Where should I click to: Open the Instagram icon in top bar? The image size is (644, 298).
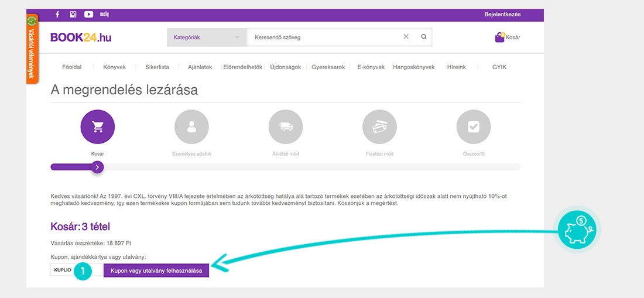(73, 15)
